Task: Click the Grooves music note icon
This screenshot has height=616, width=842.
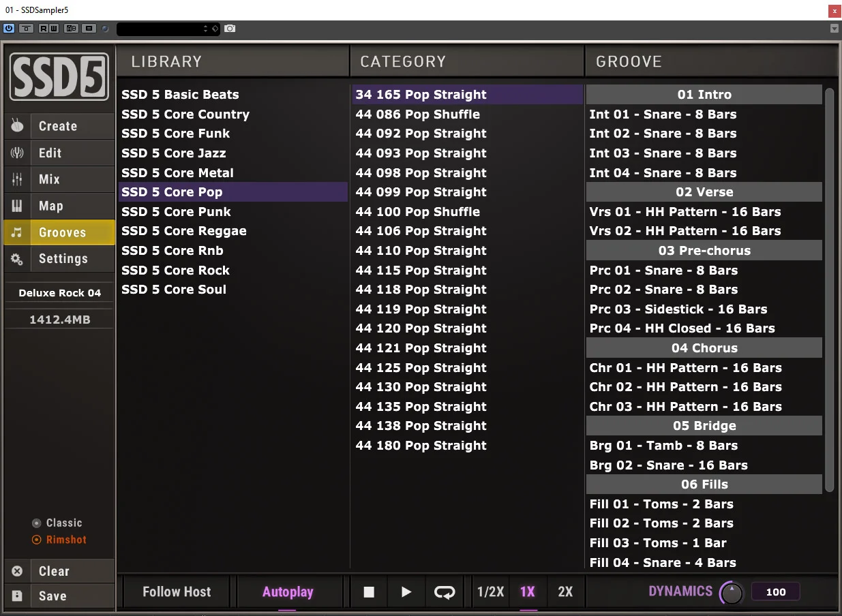Action: (17, 232)
